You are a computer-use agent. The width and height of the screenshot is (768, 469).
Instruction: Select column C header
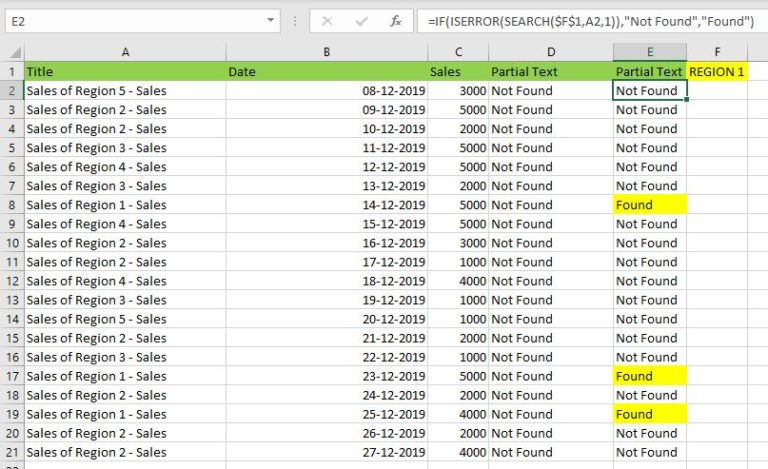[458, 52]
